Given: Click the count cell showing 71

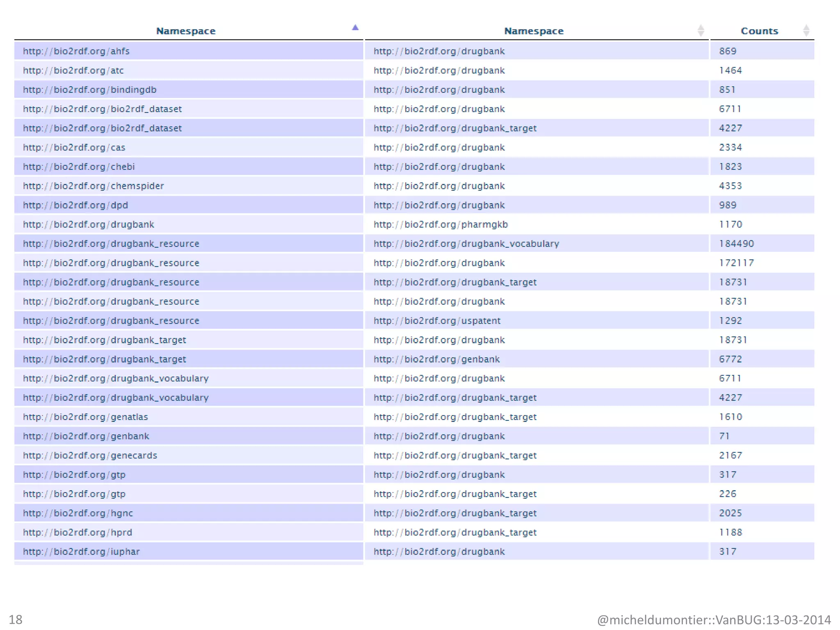Looking at the screenshot, I should 724,436.
